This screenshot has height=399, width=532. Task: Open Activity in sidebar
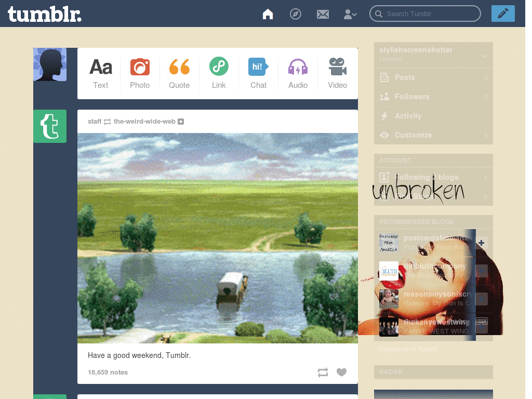(433, 116)
